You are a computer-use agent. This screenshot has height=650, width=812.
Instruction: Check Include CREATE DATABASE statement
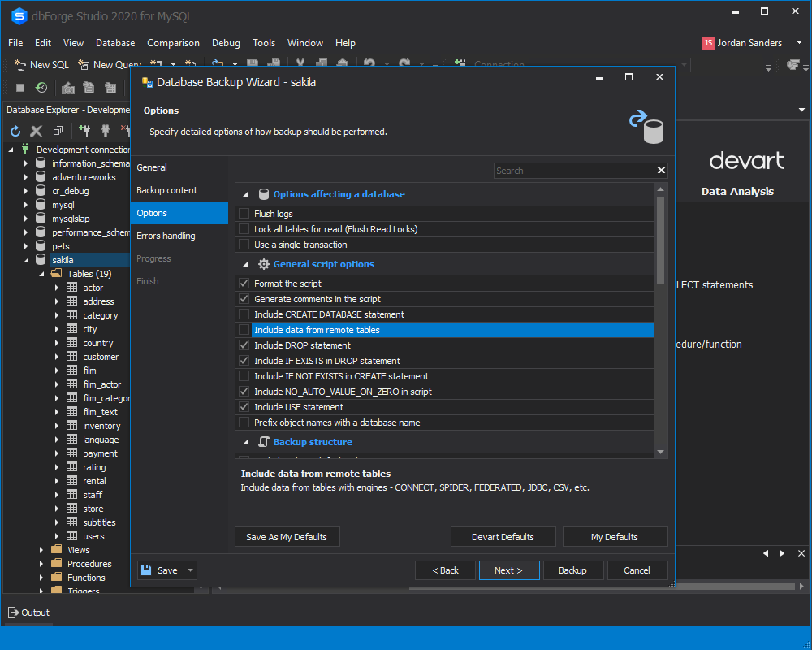[x=244, y=314]
